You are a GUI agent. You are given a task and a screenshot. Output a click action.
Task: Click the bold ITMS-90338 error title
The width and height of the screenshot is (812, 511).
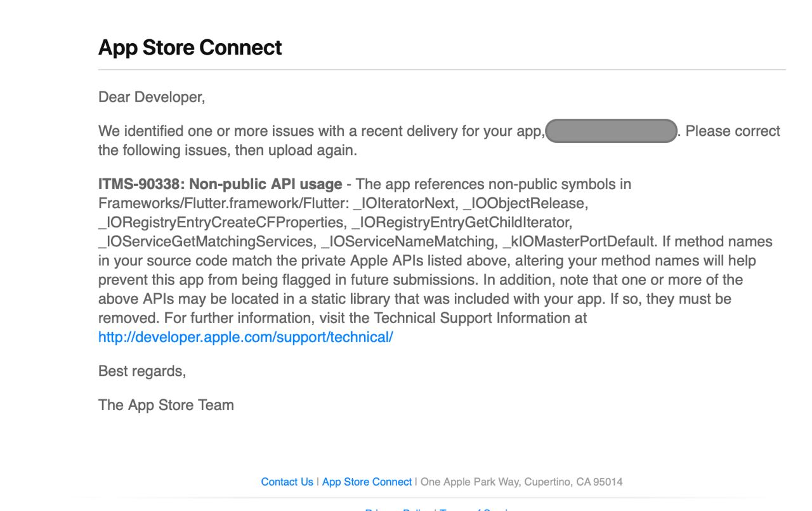tap(220, 184)
